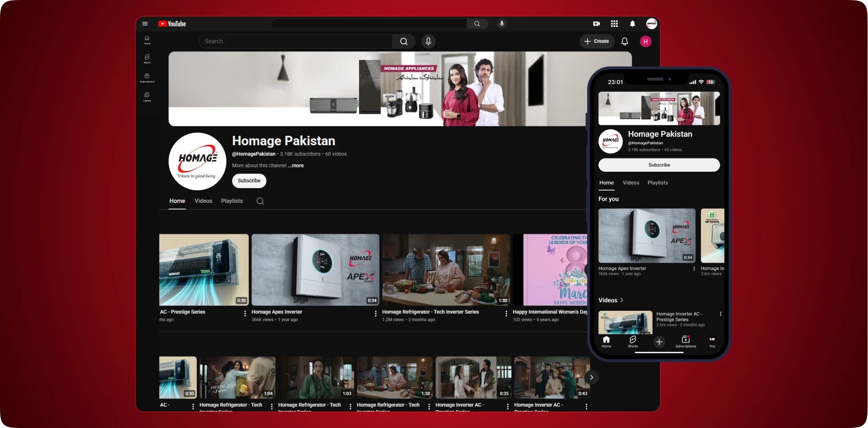Select the desktop channel Home tab
Image resolution: width=868 pixels, height=428 pixels.
177,201
